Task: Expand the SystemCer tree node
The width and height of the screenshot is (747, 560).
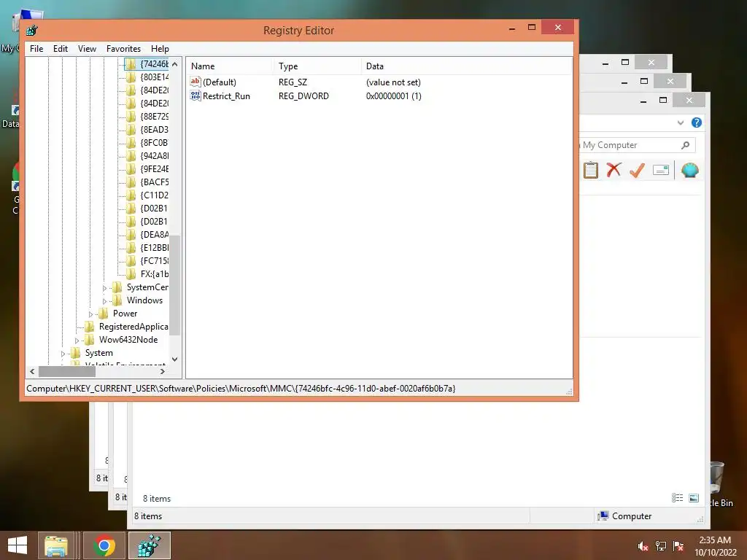Action: 104,288
